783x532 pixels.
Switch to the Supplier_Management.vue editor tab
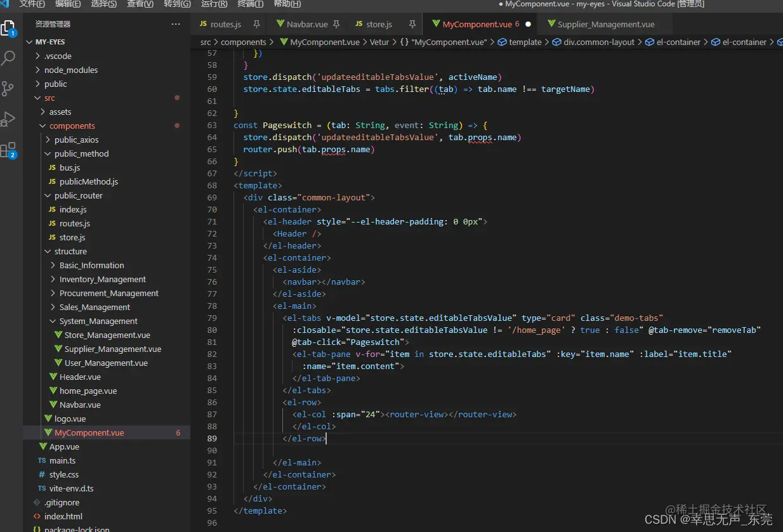click(x=605, y=24)
